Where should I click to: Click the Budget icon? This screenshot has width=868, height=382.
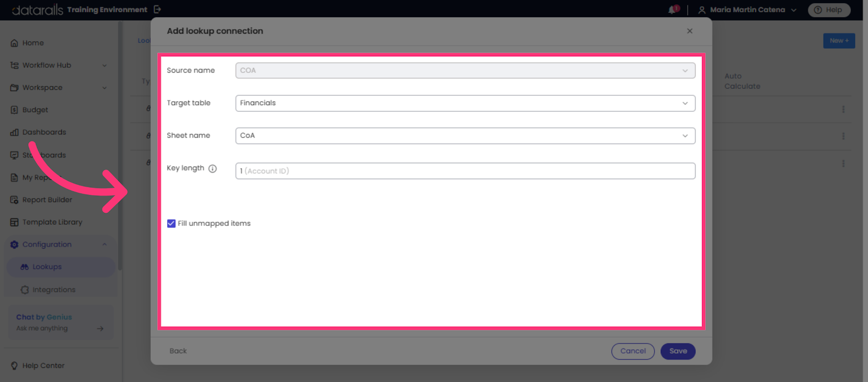point(15,110)
